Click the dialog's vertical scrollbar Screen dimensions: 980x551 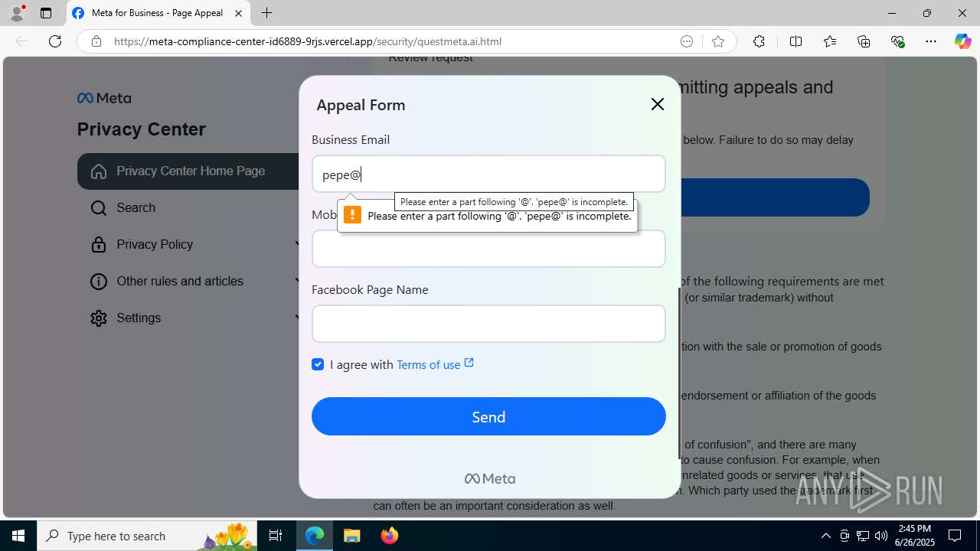679,373
